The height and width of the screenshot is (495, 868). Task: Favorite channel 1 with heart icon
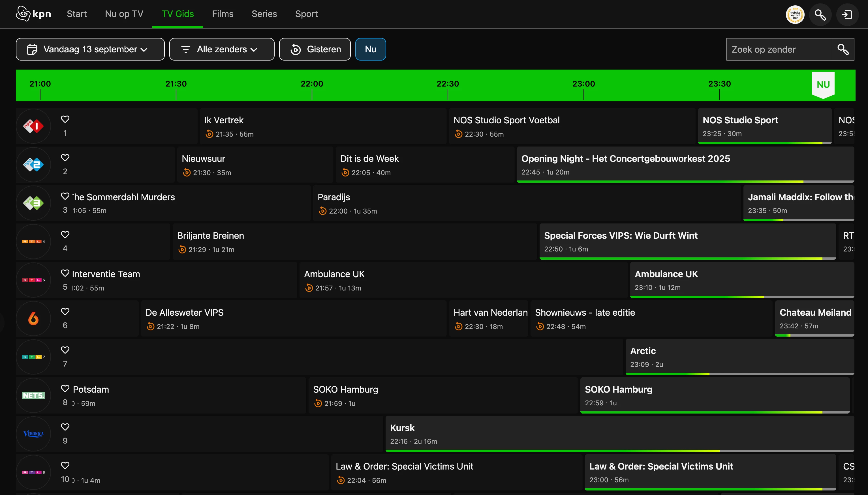pos(65,119)
